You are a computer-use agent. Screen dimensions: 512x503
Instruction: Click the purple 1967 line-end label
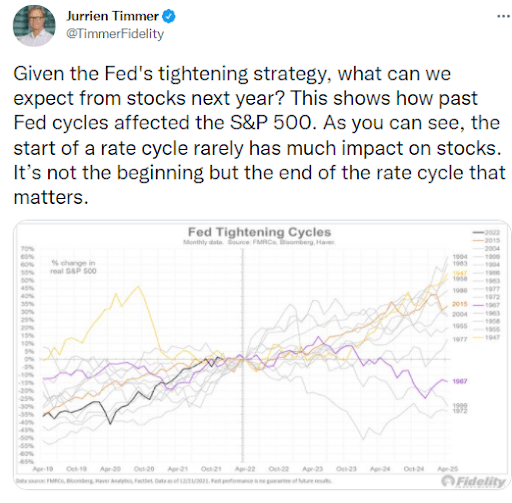click(x=460, y=381)
